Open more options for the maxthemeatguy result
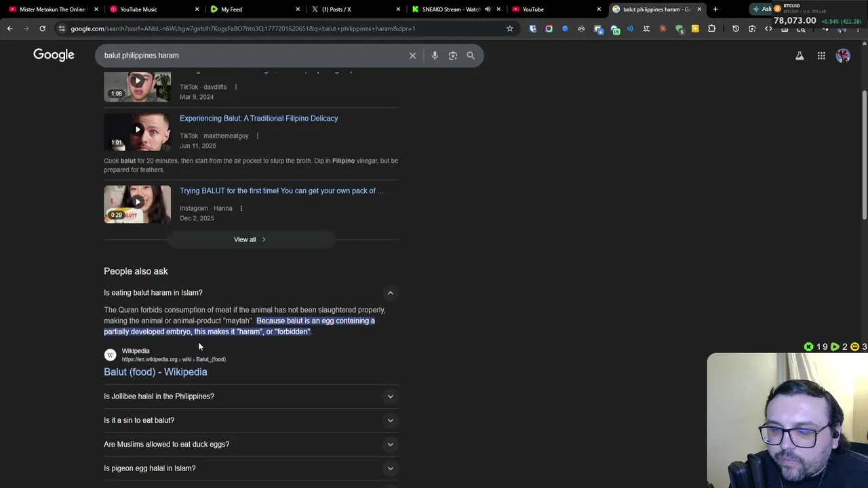Screen dimensions: 868x488 pyautogui.click(x=258, y=136)
